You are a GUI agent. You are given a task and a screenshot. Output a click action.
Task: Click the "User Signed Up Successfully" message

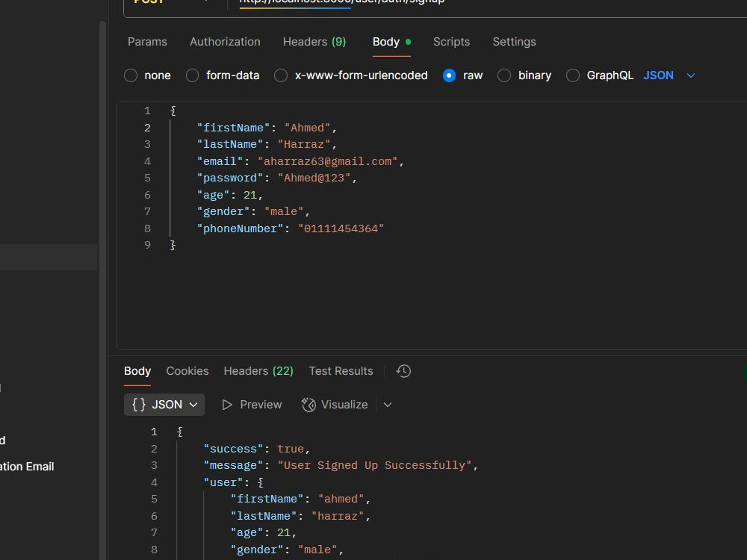[x=374, y=465]
